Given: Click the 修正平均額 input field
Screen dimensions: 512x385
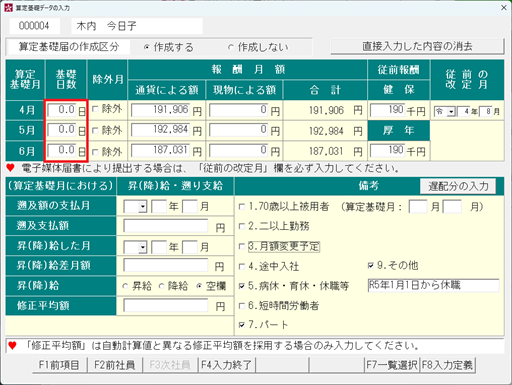Looking at the screenshot, I should point(166,305).
